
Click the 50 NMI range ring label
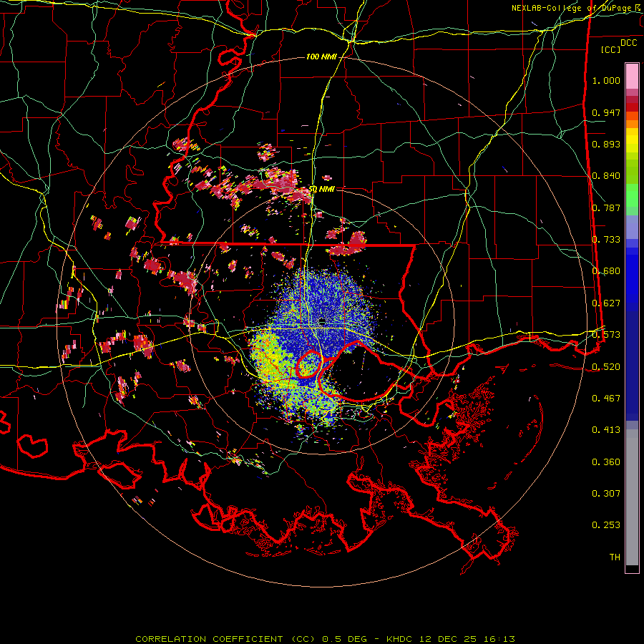tap(321, 190)
